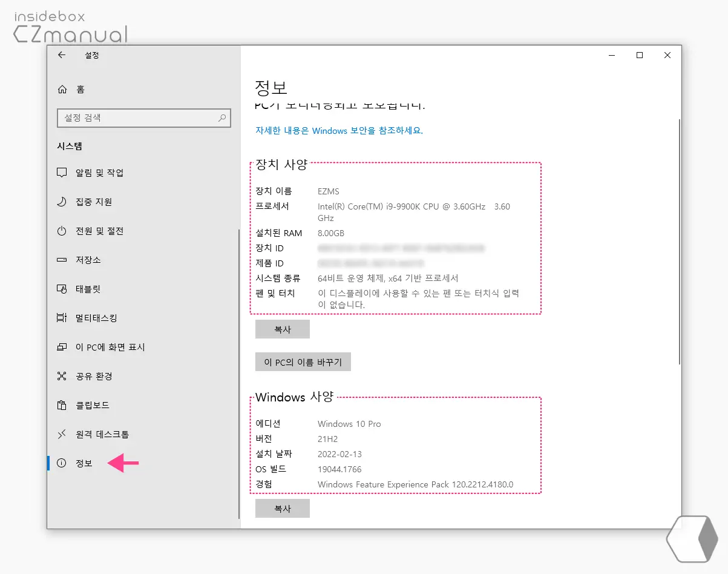Click 이 PC의 이름 바꾸기 button

pos(303,361)
